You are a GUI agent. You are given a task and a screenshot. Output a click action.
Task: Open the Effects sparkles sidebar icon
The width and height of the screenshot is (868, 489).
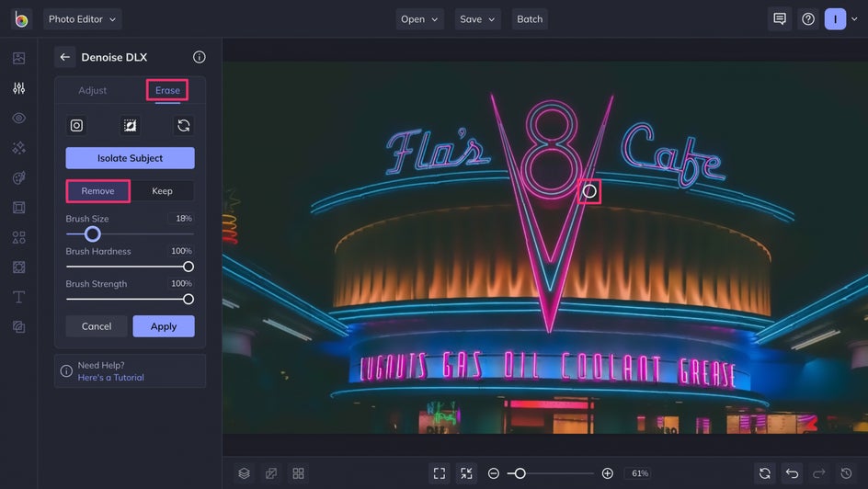(18, 148)
